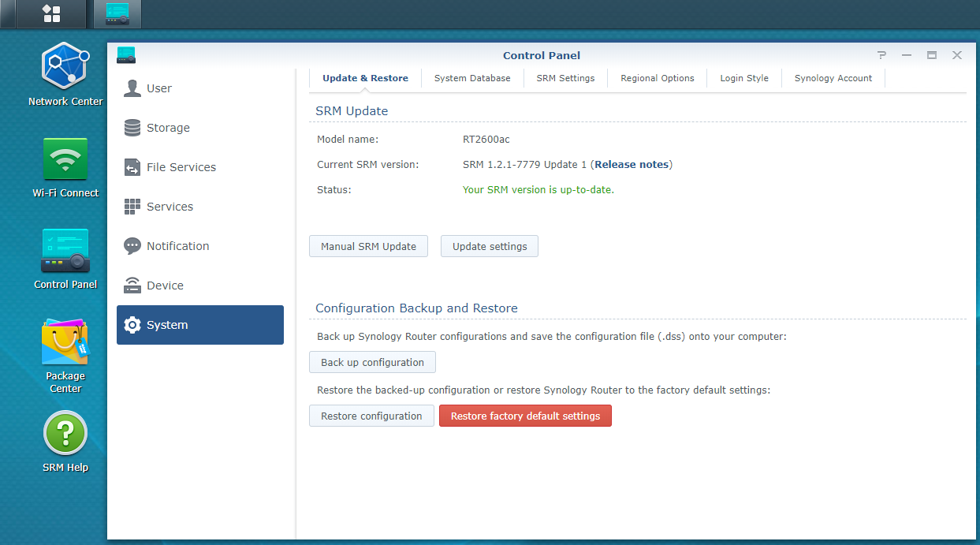Select the Control Panel taskbar window icon
The width and height of the screenshot is (980, 545).
pos(117,13)
